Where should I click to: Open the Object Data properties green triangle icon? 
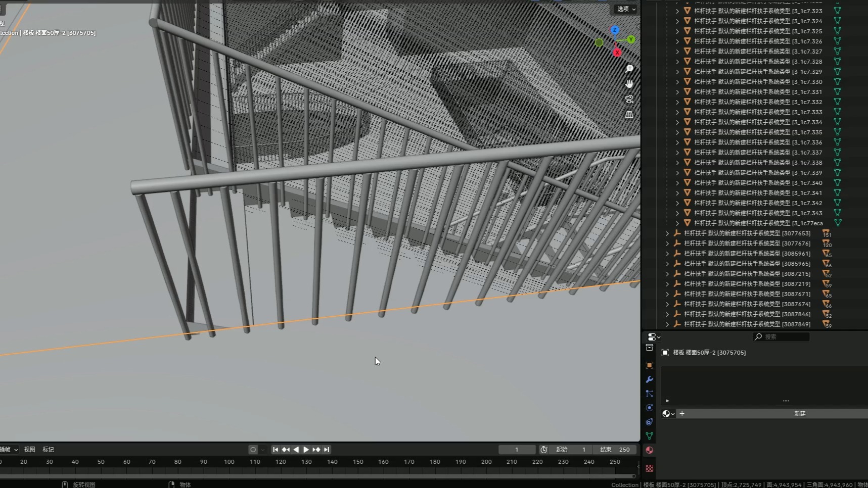pyautogui.click(x=650, y=435)
